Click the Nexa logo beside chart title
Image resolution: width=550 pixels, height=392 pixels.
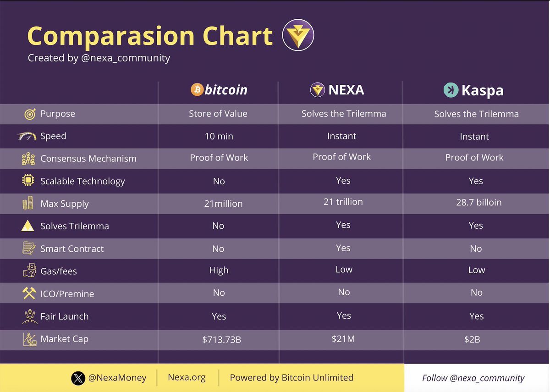pyautogui.click(x=298, y=34)
